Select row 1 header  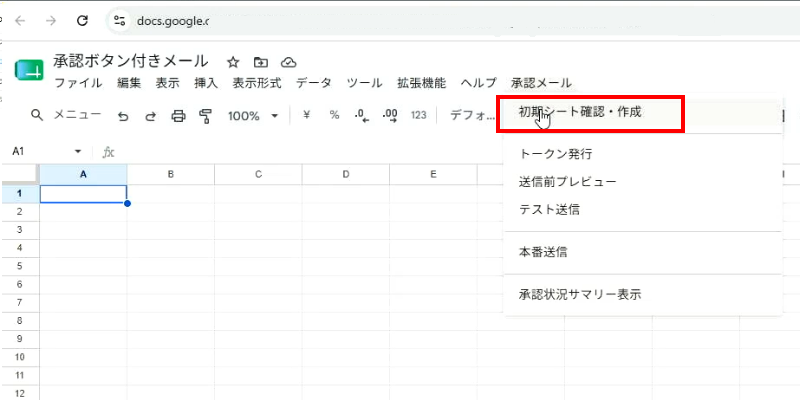click(20, 193)
